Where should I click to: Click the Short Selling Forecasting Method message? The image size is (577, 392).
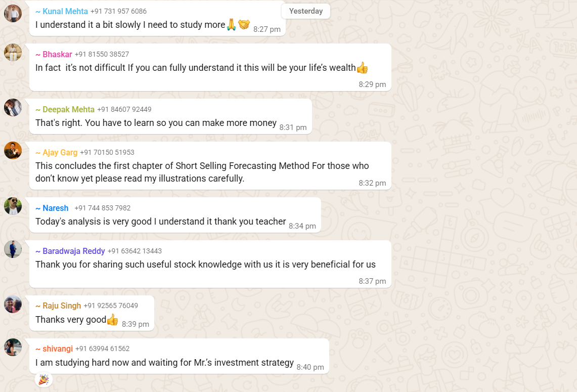point(202,172)
